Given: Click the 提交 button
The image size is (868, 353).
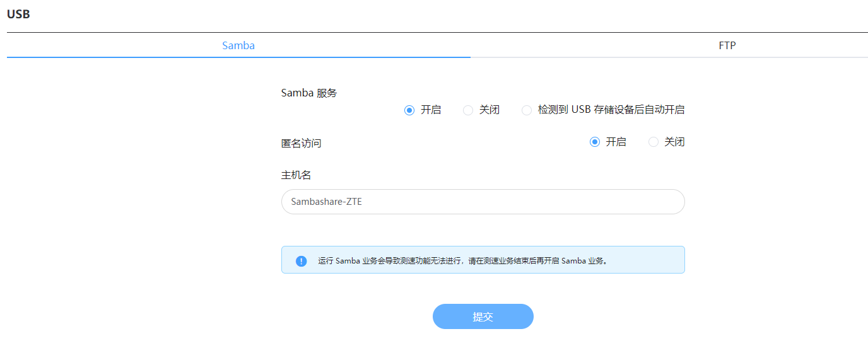Looking at the screenshot, I should click(x=483, y=316).
